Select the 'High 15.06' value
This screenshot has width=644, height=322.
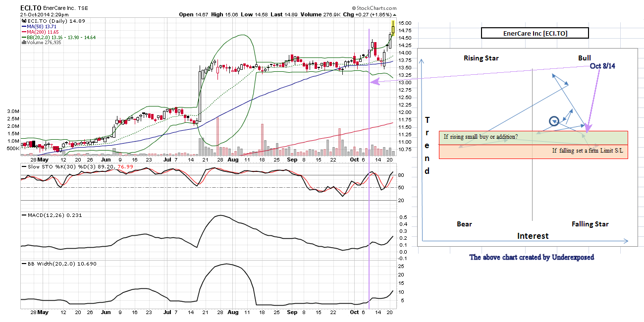[224, 15]
